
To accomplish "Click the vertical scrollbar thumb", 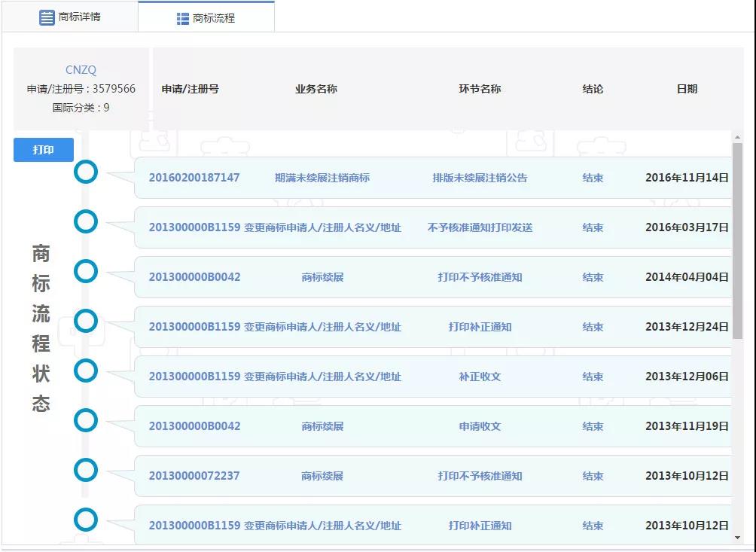I will tap(737, 241).
